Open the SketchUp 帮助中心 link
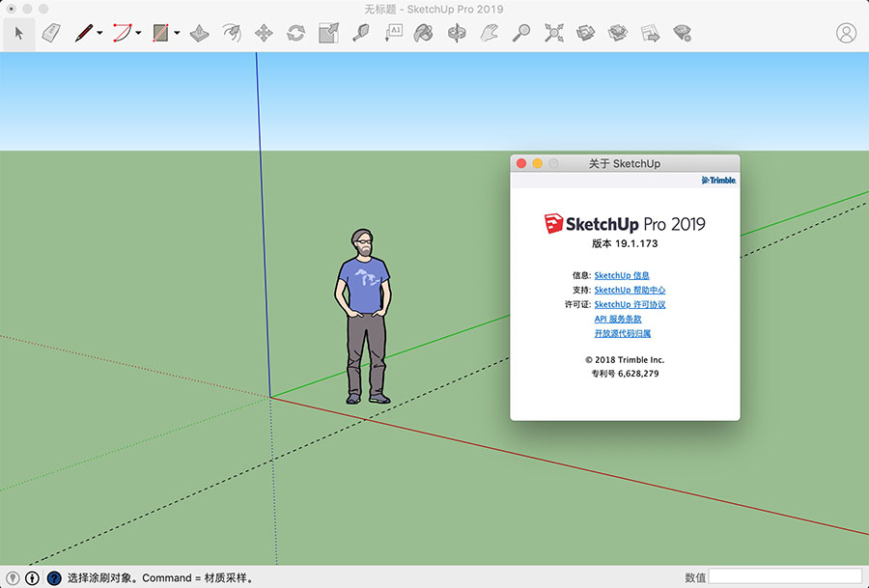This screenshot has width=869, height=588. (x=630, y=290)
